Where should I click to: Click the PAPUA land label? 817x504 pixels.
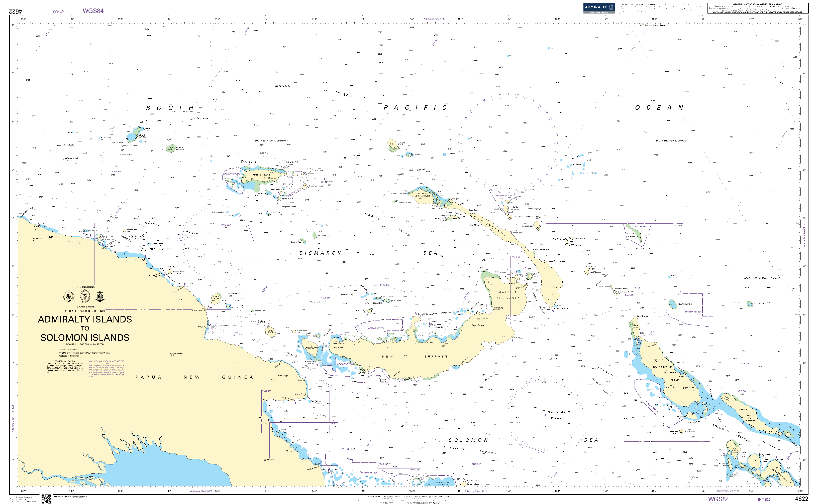(148, 377)
